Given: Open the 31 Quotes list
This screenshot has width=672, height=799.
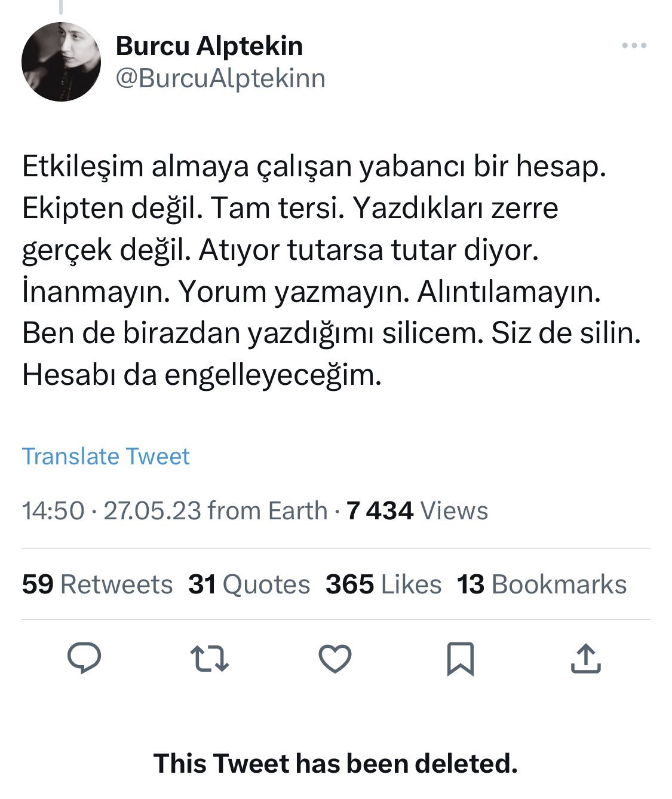Looking at the screenshot, I should (x=249, y=584).
